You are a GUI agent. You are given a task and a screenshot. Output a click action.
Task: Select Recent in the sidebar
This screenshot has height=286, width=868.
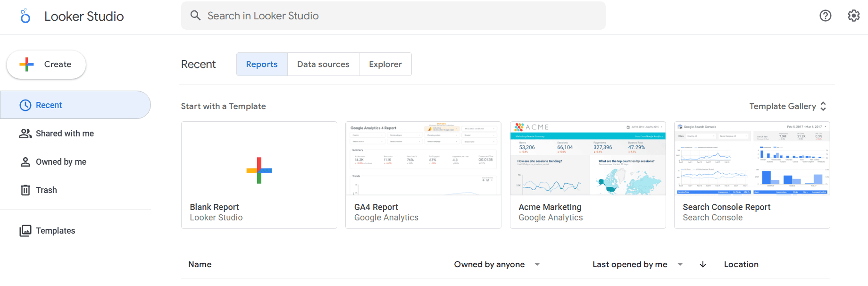(75, 105)
